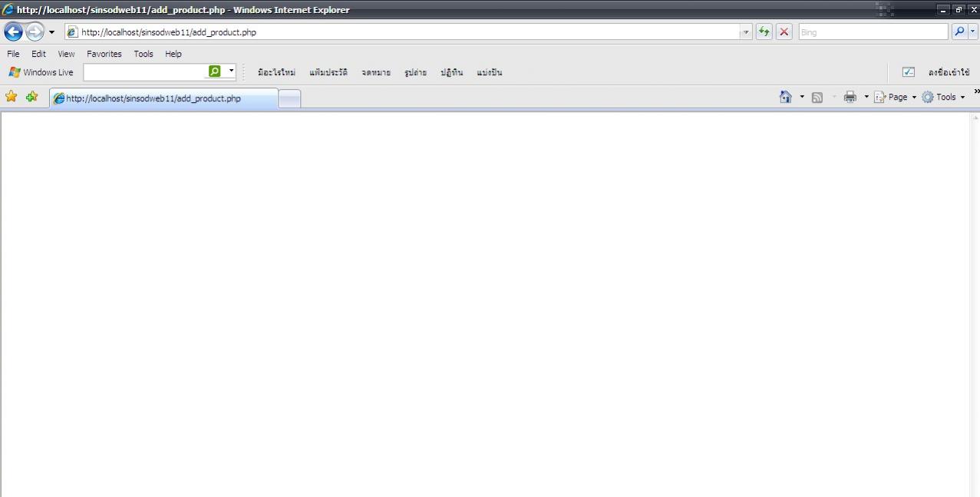Open the Help menu
This screenshot has height=497, width=980.
point(173,54)
